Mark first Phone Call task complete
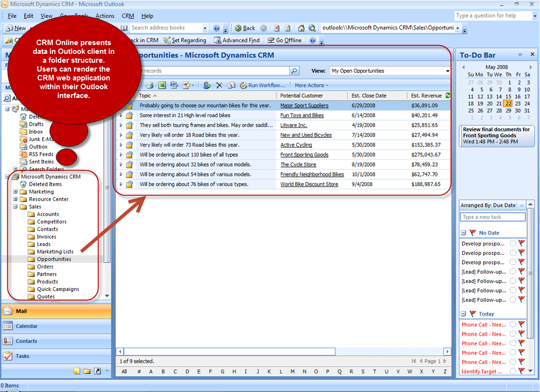 pos(513,324)
